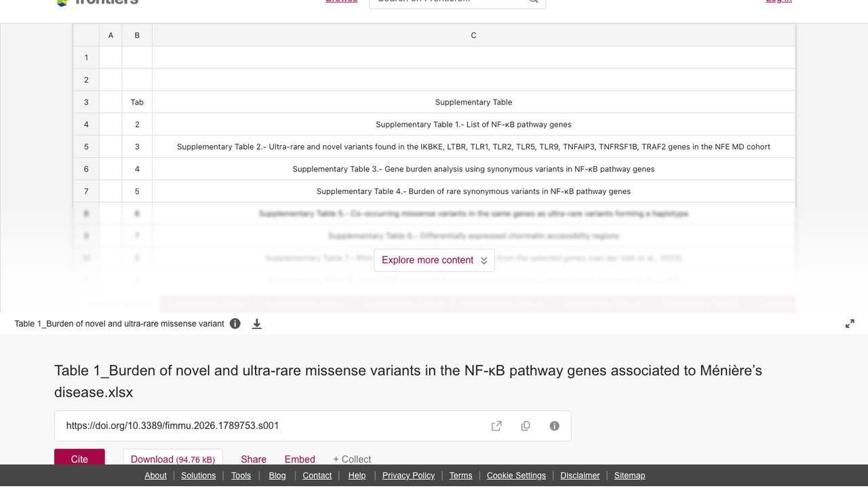Open the About footer link

(155, 475)
